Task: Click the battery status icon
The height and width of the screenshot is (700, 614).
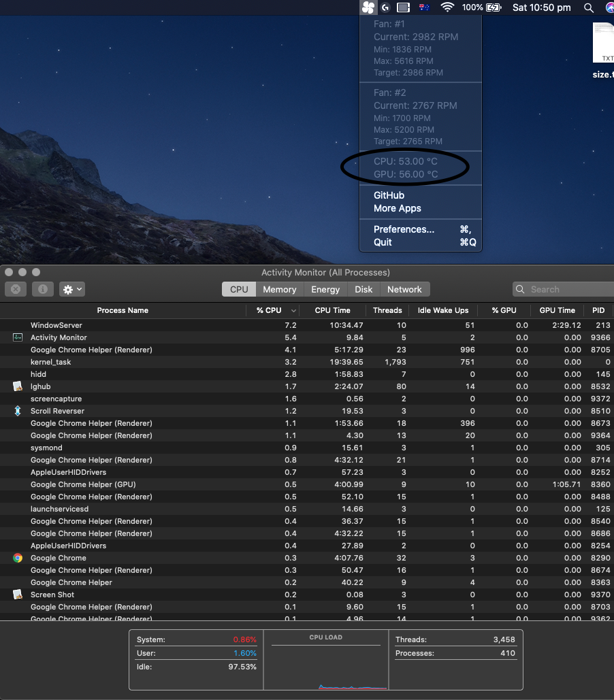Action: pyautogui.click(x=494, y=7)
